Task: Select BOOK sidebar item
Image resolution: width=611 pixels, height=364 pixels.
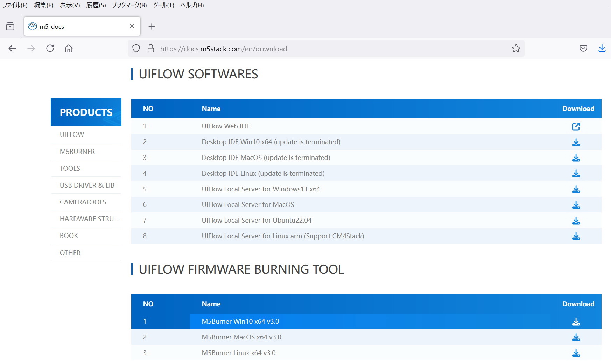Action: pos(86,236)
